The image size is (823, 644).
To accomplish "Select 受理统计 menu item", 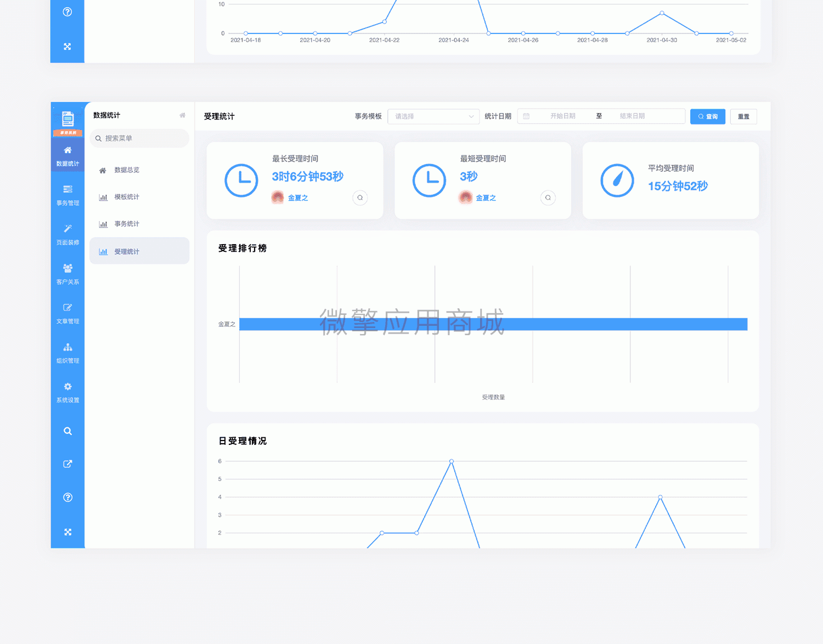I will pyautogui.click(x=139, y=251).
